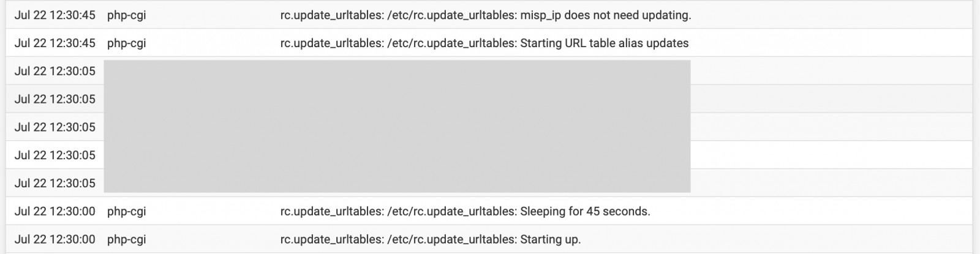Click the third 'Jul 22 12:30:05' timestamp

(55, 128)
